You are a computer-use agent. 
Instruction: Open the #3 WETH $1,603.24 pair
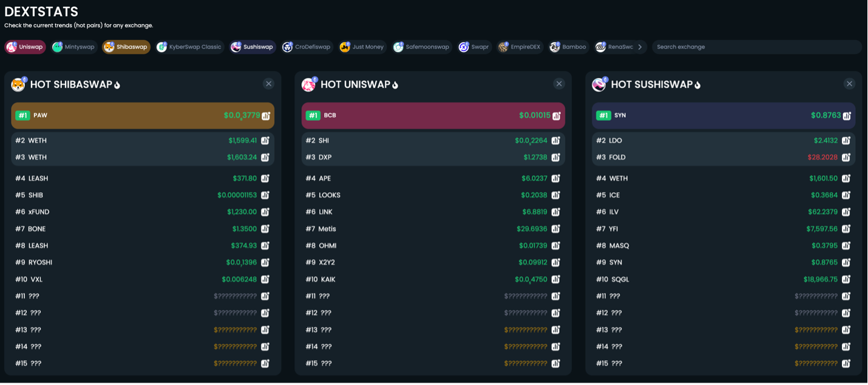click(x=143, y=157)
